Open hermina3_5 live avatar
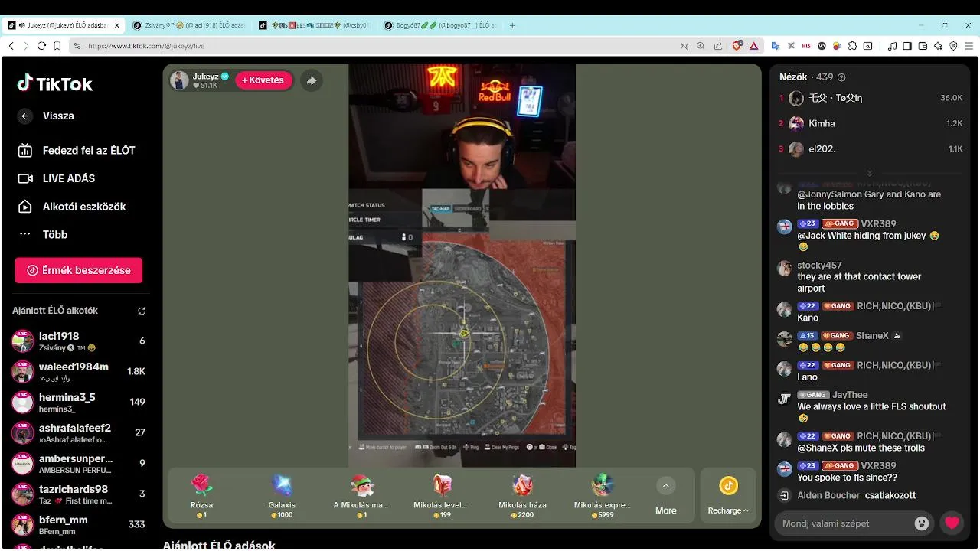The image size is (980, 551). pos(23,403)
